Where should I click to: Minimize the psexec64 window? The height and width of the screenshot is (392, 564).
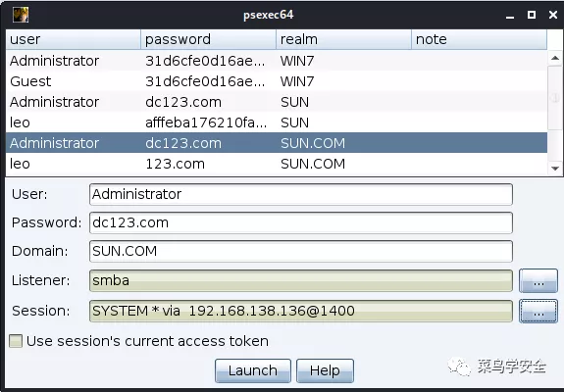point(510,16)
